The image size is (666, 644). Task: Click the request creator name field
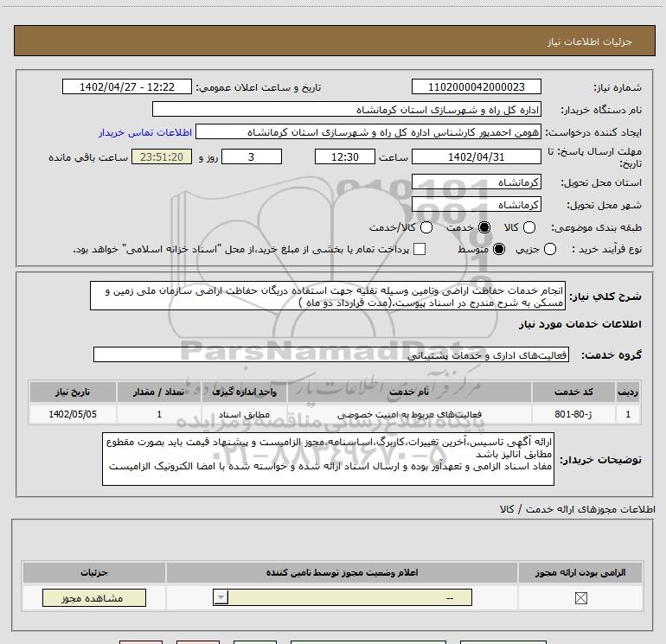click(368, 132)
